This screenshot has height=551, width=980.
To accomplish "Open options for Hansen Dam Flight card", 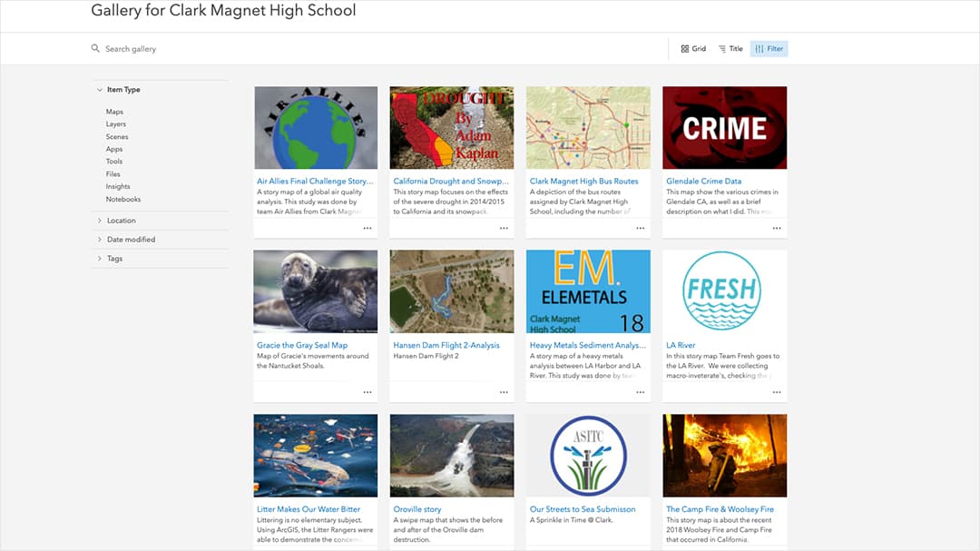I will [x=504, y=392].
